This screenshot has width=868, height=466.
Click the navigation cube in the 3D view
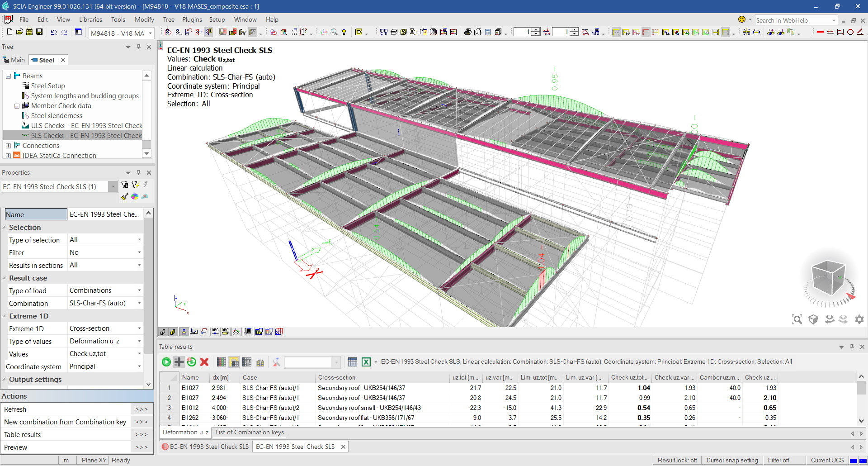(828, 277)
